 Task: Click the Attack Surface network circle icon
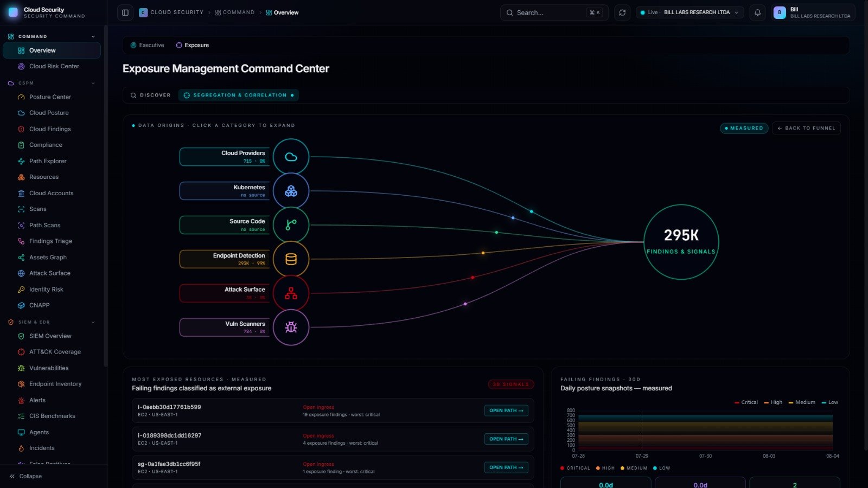[x=291, y=293]
